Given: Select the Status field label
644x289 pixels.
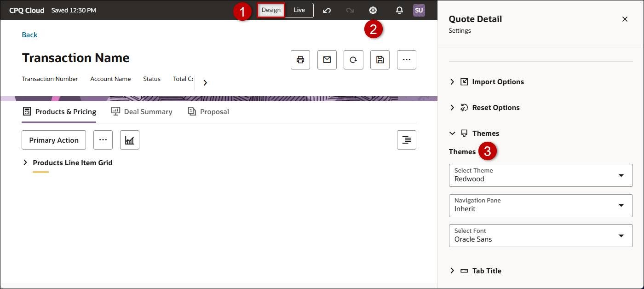Looking at the screenshot, I should coord(152,79).
